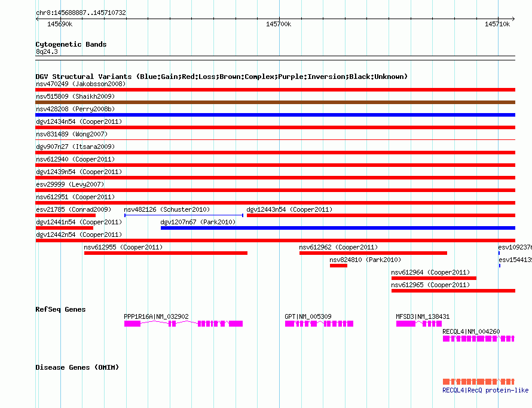Open variant nsv470249 (Jakobsson2008) label

click(x=81, y=84)
